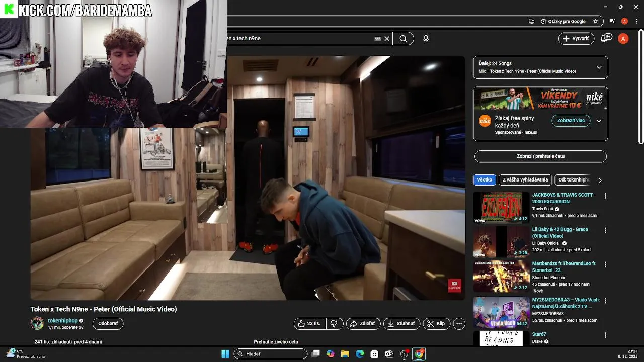Open options menu for MY2SMEDOBRA3 video

[x=605, y=301]
